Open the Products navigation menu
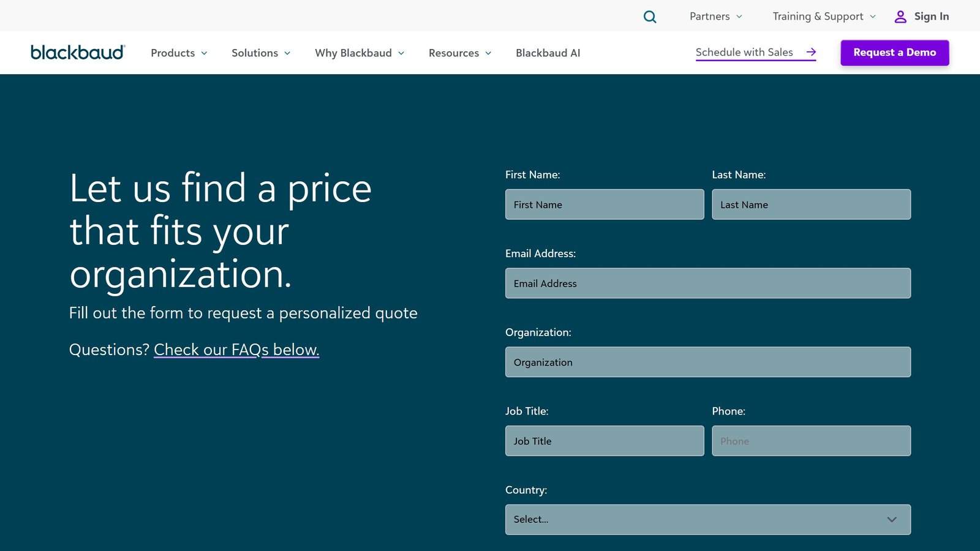Viewport: 980px width, 551px height. [179, 53]
